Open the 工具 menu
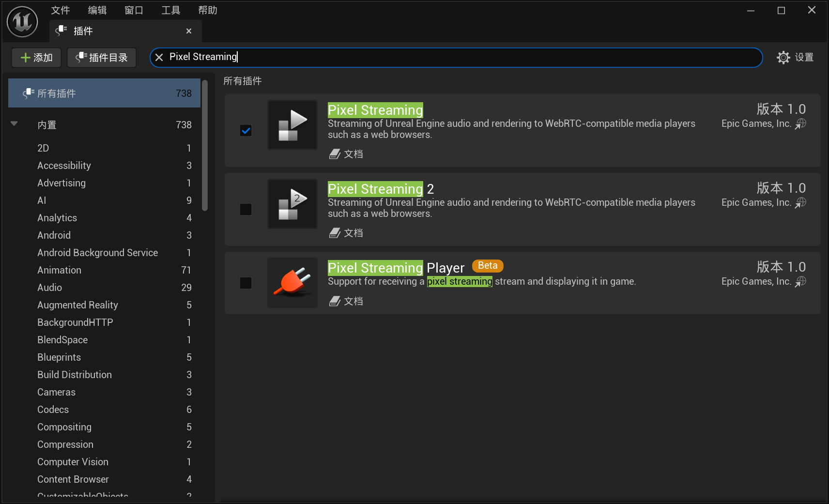Viewport: 829px width, 504px height. [171, 10]
